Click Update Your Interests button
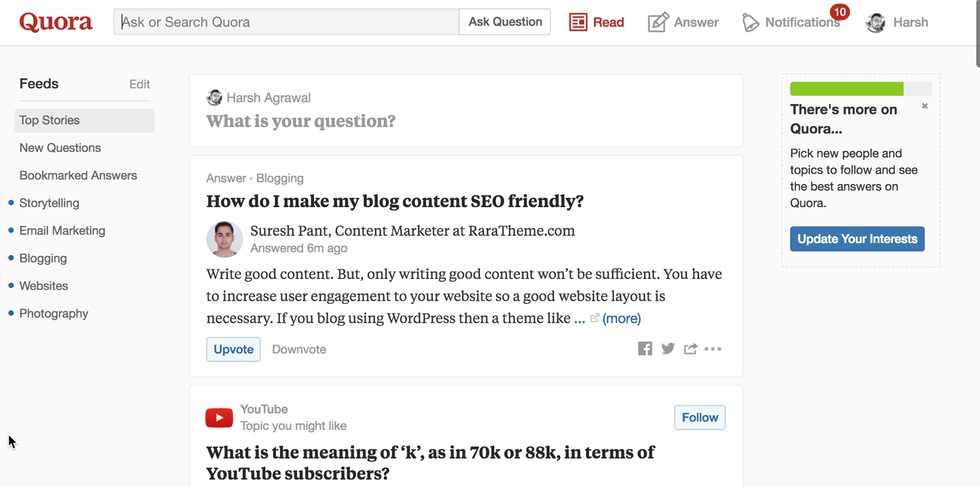 857,239
